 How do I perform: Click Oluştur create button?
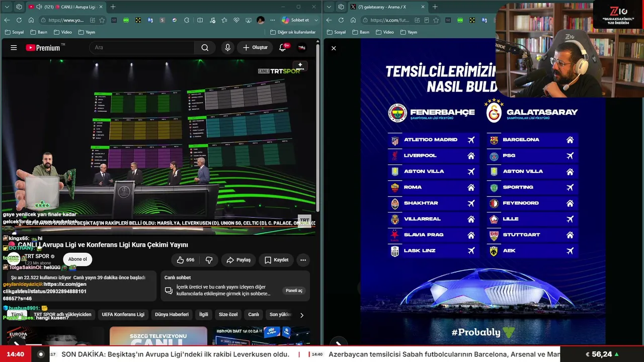(x=255, y=47)
